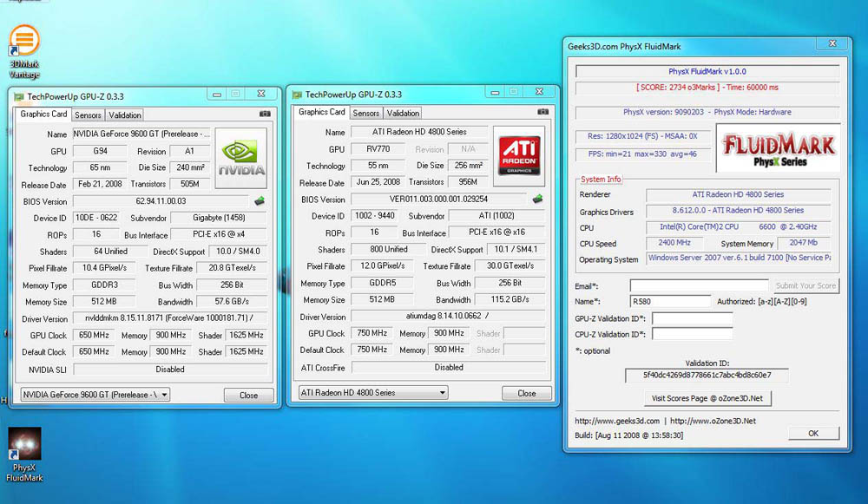Click FPS min=21 max=330 avg=46 line
The height and width of the screenshot is (504, 868).
click(x=642, y=154)
